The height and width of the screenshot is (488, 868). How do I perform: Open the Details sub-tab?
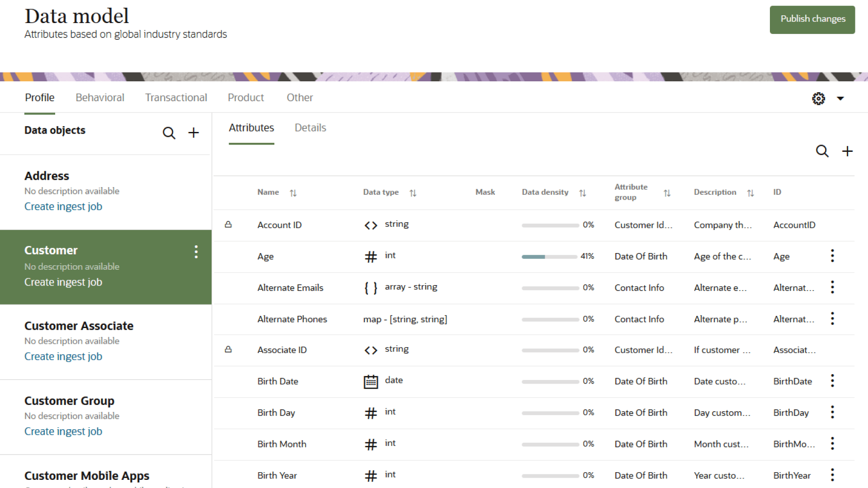pos(311,128)
